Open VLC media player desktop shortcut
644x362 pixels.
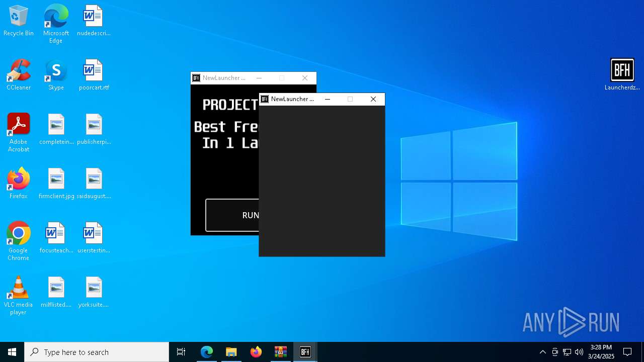coord(19,296)
